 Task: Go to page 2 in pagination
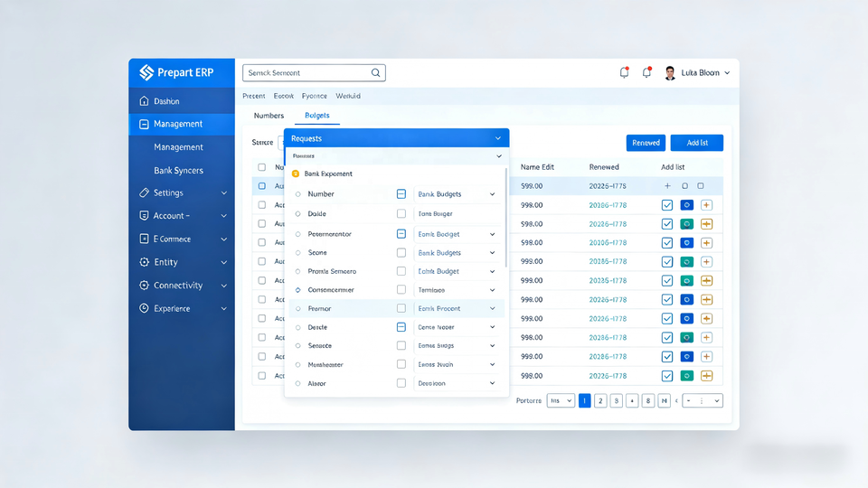(x=600, y=400)
